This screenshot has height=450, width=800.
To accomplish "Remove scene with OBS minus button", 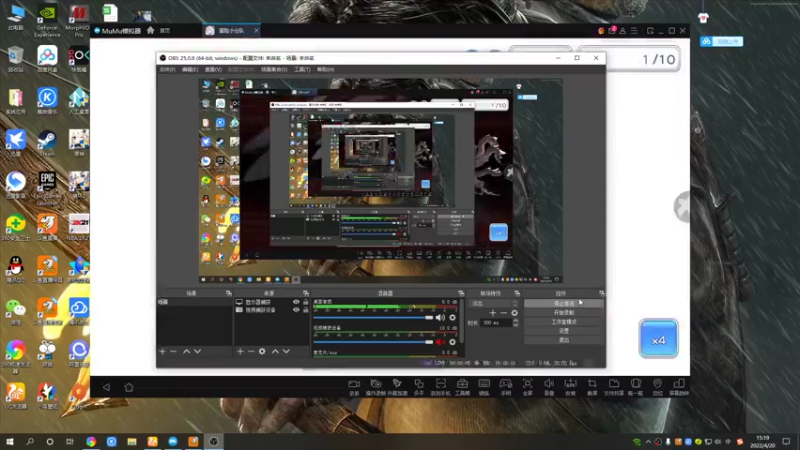I will [x=173, y=352].
